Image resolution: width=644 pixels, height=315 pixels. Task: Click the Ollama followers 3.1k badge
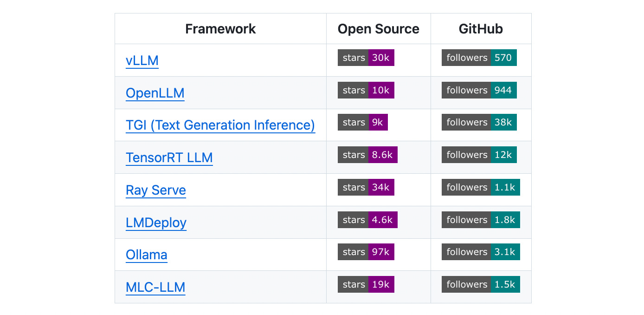click(481, 252)
